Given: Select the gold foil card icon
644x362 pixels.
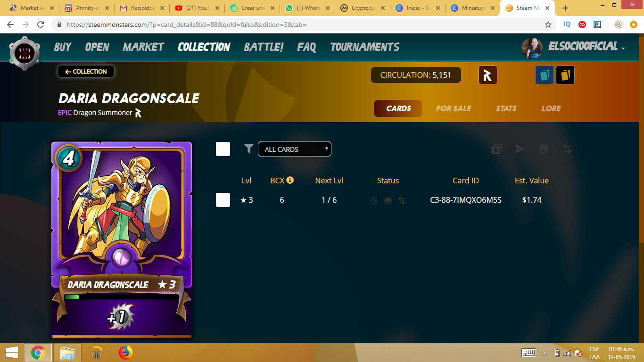Looking at the screenshot, I should click(565, 75).
